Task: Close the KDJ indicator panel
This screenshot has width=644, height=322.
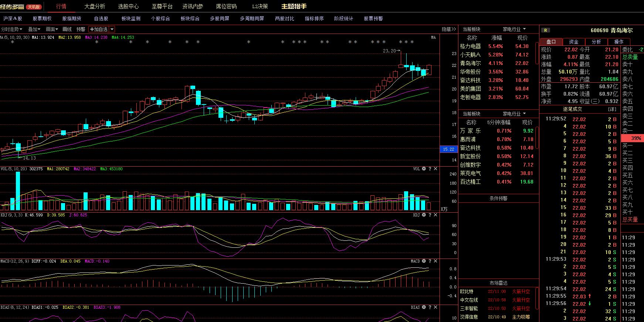Action: [435, 215]
